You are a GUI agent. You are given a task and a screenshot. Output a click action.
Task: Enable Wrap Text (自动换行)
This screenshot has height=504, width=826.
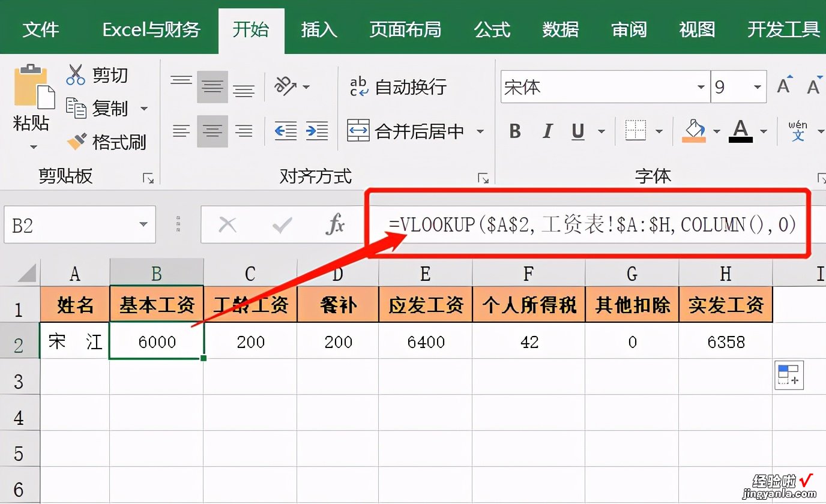pos(399,87)
